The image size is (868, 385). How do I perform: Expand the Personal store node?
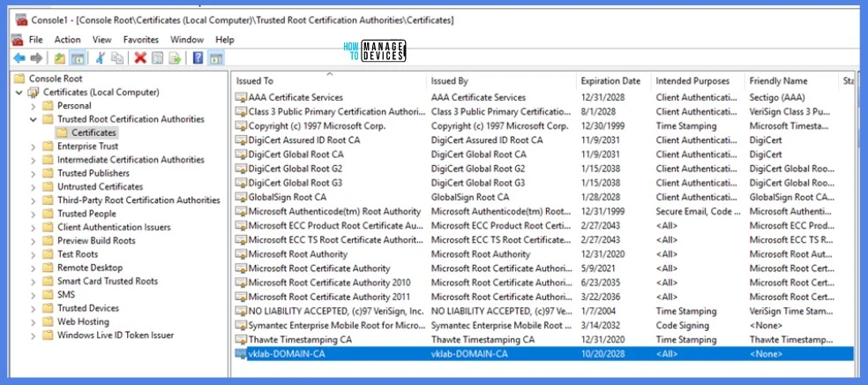click(34, 106)
